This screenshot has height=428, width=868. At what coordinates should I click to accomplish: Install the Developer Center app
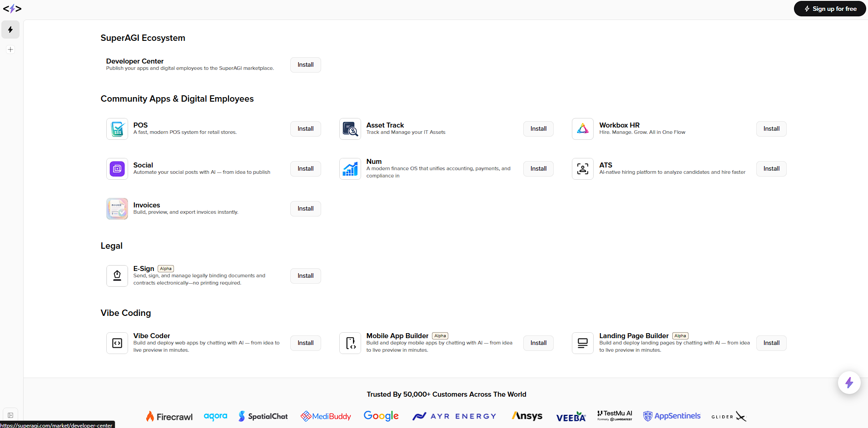306,65
